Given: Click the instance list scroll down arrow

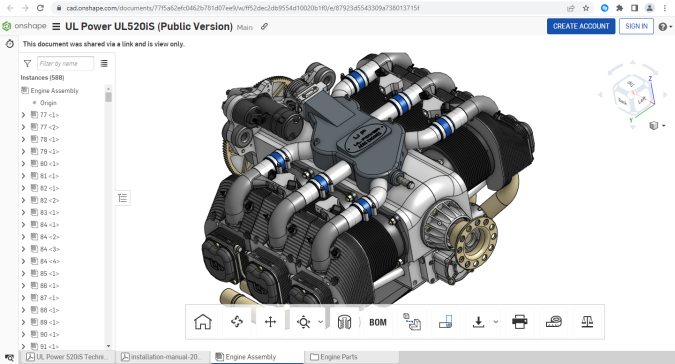Looking at the screenshot, I should coord(108,346).
